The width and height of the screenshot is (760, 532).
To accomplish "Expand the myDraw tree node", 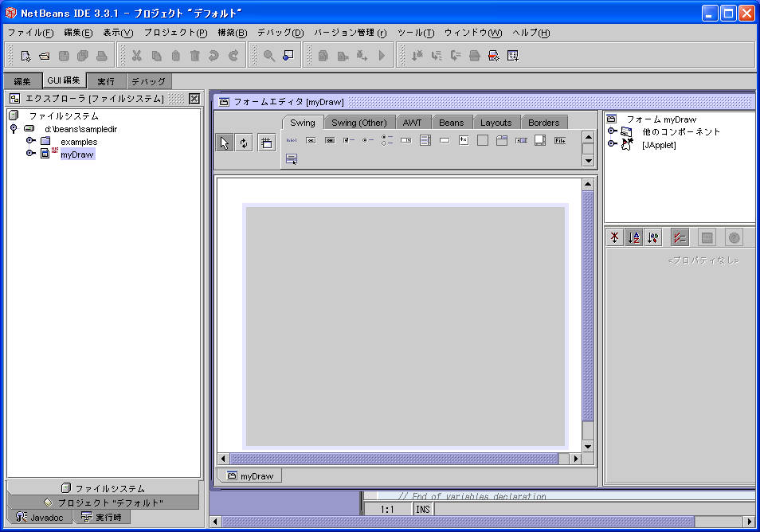I will click(x=30, y=154).
